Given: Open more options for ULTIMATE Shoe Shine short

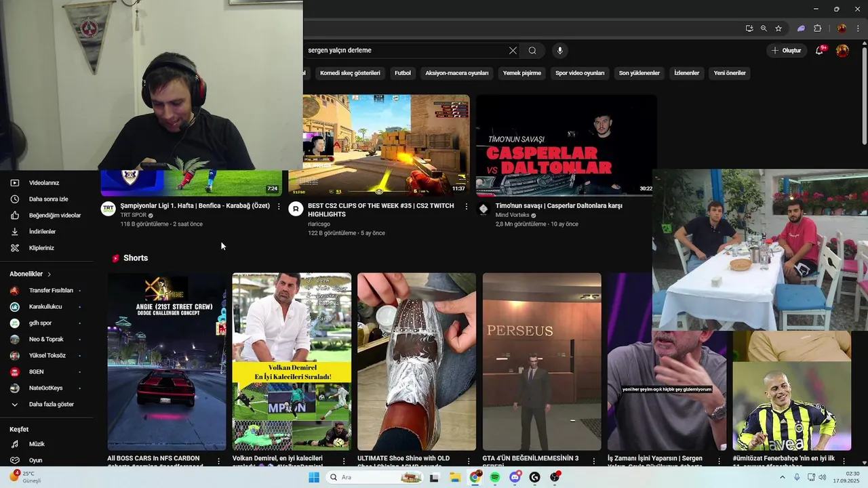Looking at the screenshot, I should coord(469,461).
